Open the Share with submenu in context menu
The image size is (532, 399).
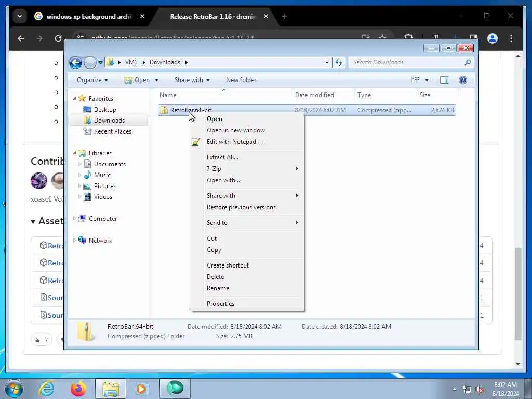click(246, 196)
